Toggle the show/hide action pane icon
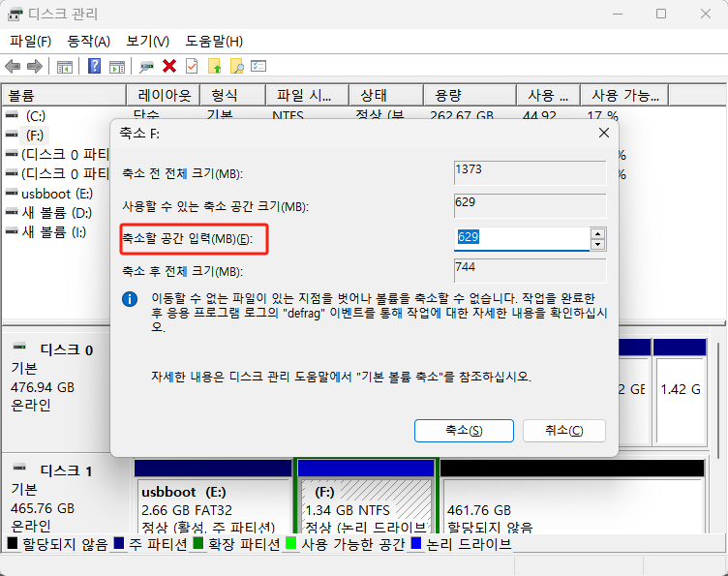This screenshot has width=728, height=576. click(117, 67)
